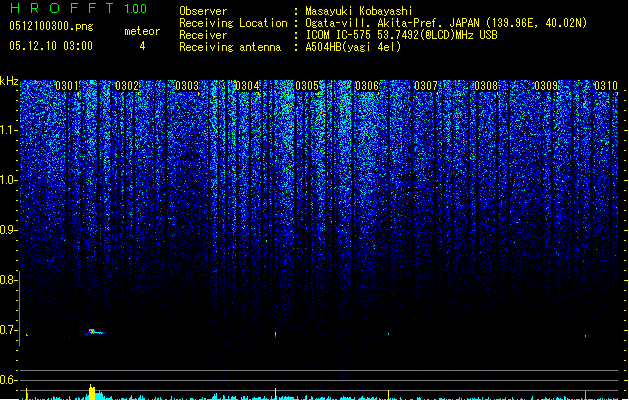Click the 0304 time marker
The image size is (629, 400).
click(x=247, y=86)
